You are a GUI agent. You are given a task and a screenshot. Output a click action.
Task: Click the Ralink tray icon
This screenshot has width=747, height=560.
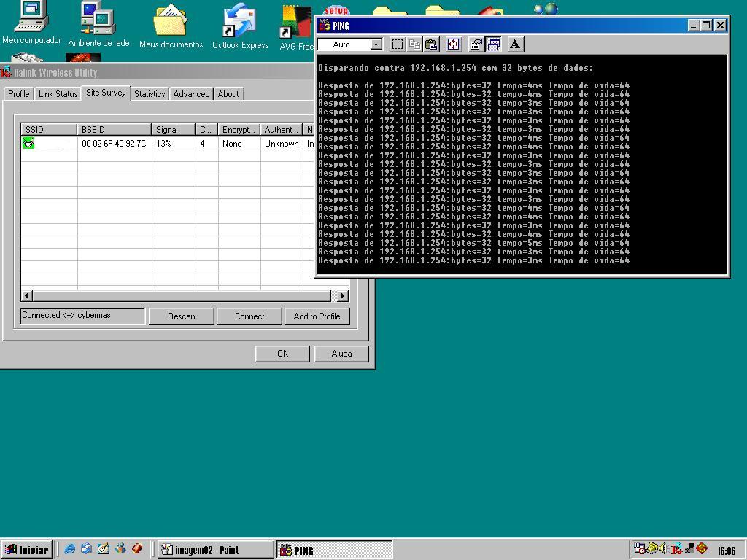click(x=676, y=549)
